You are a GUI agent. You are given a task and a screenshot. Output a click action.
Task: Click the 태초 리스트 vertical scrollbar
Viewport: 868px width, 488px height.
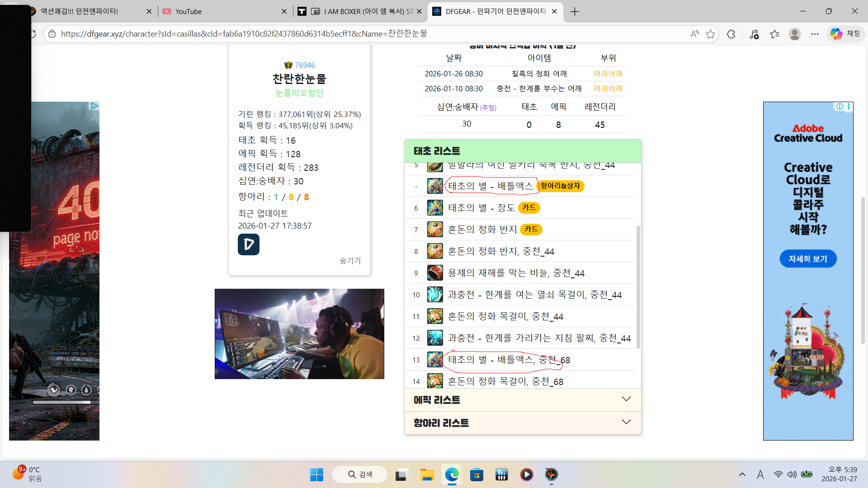click(638, 287)
